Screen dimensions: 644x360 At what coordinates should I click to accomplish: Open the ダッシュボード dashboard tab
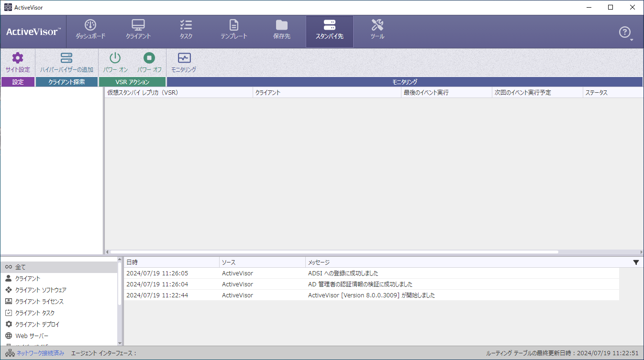point(90,30)
